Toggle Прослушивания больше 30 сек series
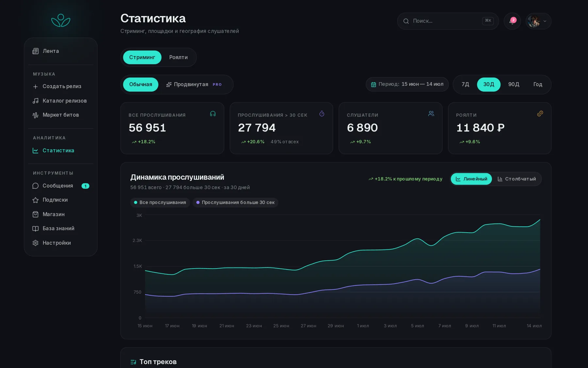 (x=235, y=203)
